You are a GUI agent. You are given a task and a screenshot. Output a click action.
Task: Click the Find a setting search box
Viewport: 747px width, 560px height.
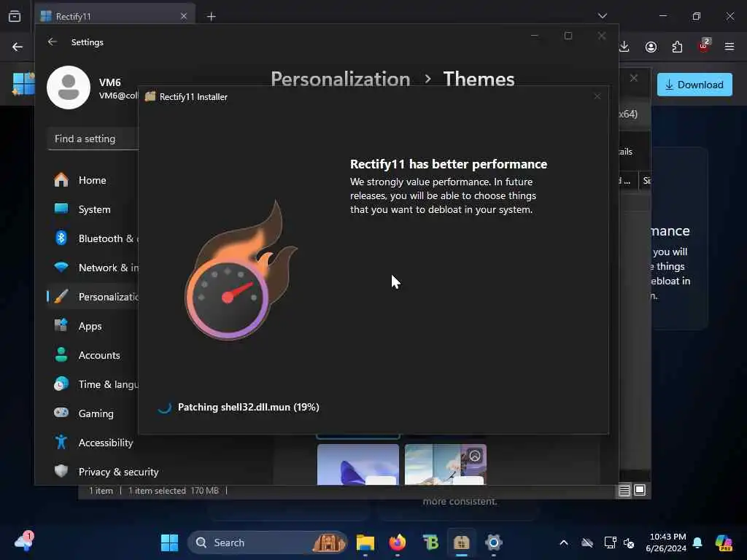(x=93, y=139)
